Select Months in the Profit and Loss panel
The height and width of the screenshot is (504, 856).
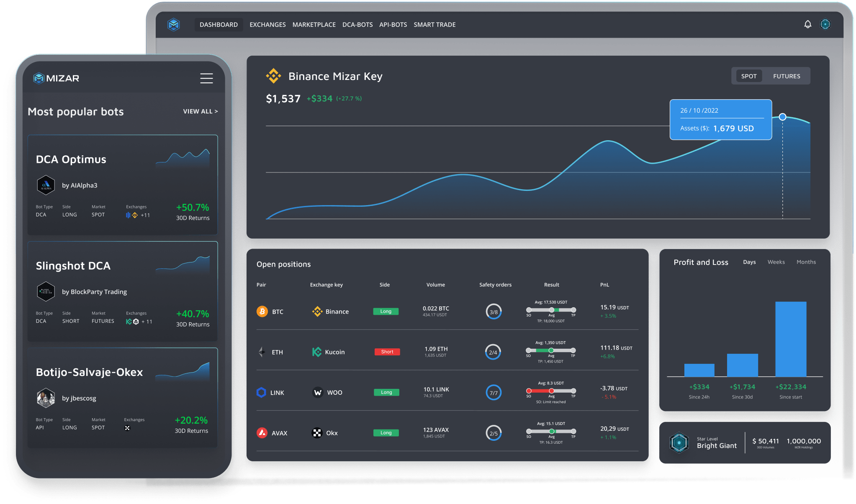point(806,262)
